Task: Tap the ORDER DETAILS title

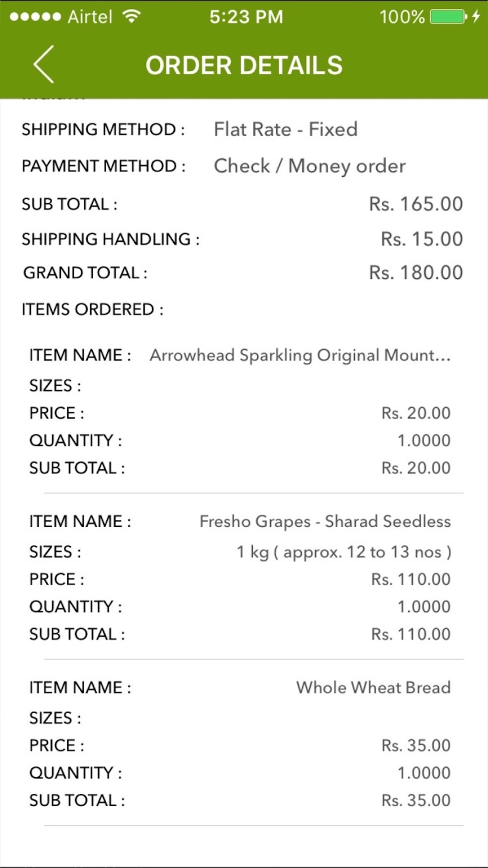Action: (x=244, y=65)
